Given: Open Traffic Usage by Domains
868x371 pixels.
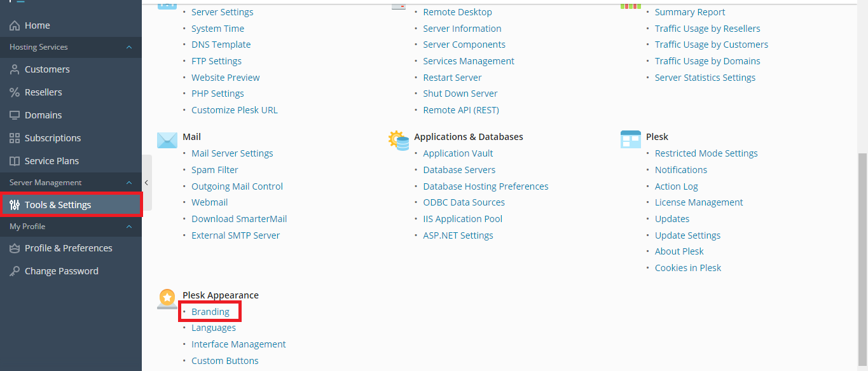Looking at the screenshot, I should tap(708, 61).
